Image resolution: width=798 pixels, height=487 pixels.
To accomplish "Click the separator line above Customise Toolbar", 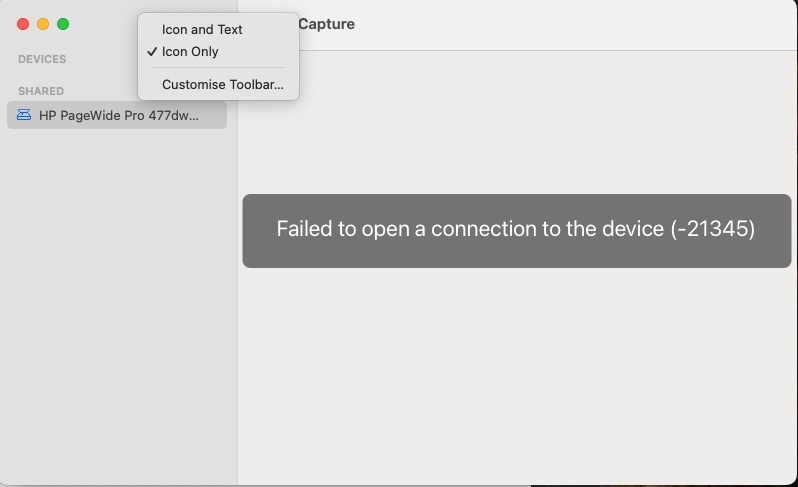I will point(218,67).
